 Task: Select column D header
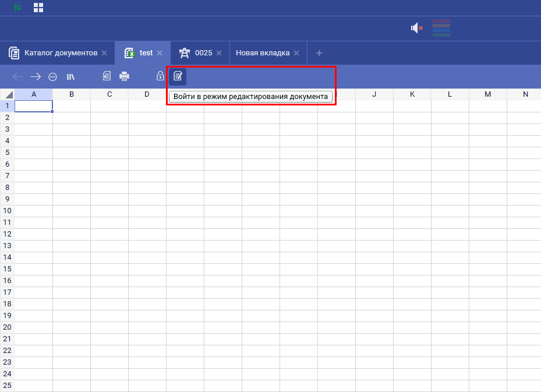147,94
